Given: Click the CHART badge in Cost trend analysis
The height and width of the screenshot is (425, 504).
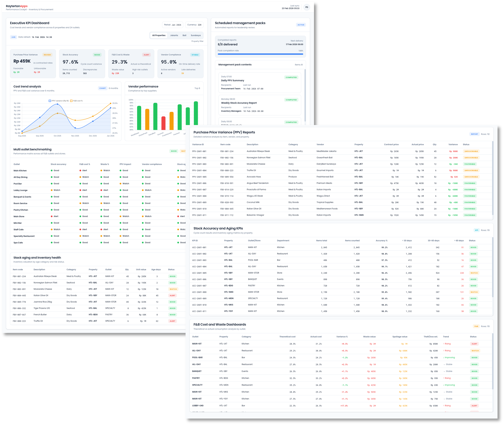Looking at the screenshot, I should pyautogui.click(x=102, y=88).
